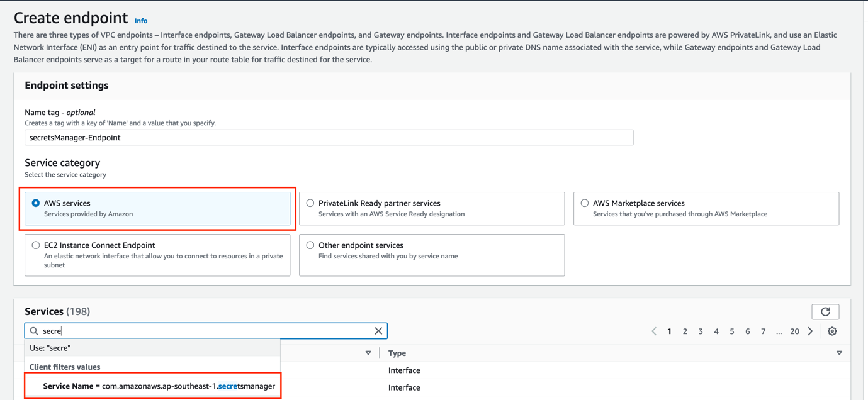Image resolution: width=868 pixels, height=400 pixels.
Task: Enable the Other endpoint services option
Action: click(x=310, y=245)
